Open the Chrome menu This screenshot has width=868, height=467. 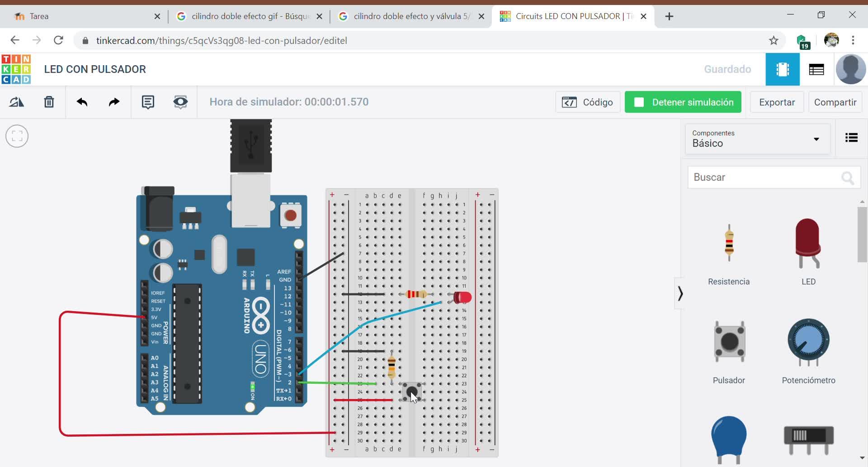click(x=853, y=40)
